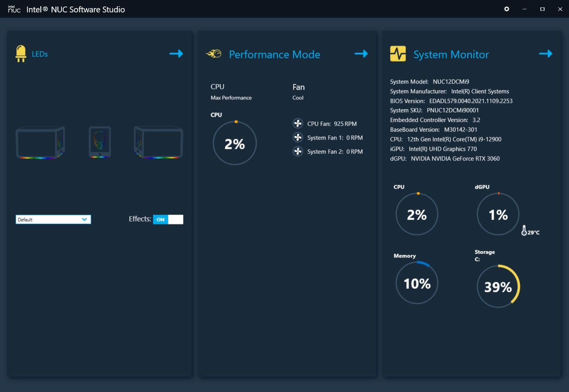The width and height of the screenshot is (569, 392).
Task: Select the front skull panel LED image
Action: tap(100, 142)
